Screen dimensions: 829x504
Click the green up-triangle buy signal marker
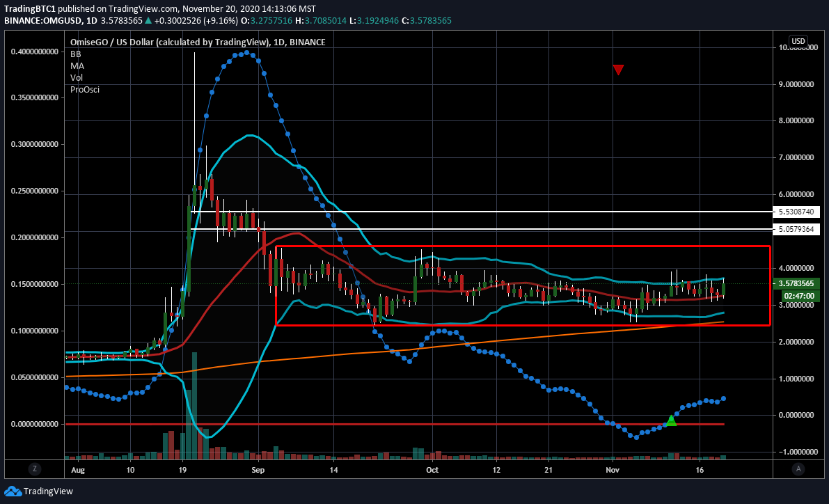[671, 421]
